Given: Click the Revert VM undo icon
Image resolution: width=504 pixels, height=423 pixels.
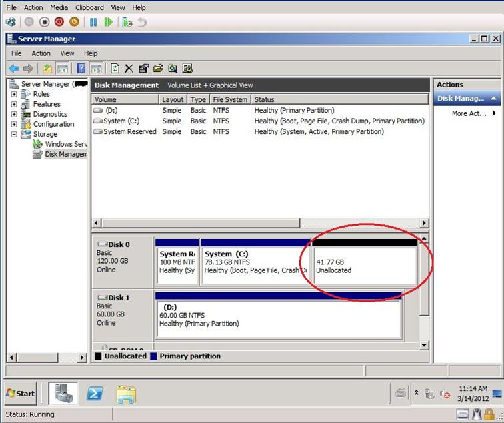Looking at the screenshot, I should pos(142,22).
